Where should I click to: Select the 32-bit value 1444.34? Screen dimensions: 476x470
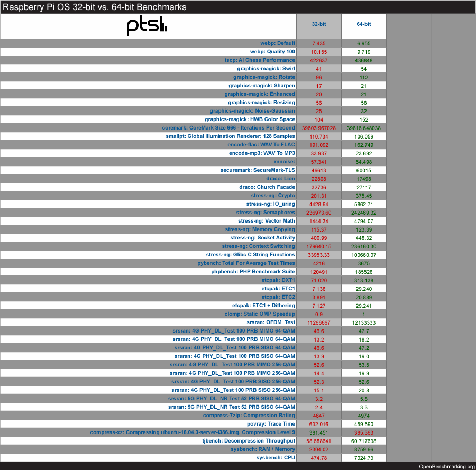pyautogui.click(x=319, y=222)
